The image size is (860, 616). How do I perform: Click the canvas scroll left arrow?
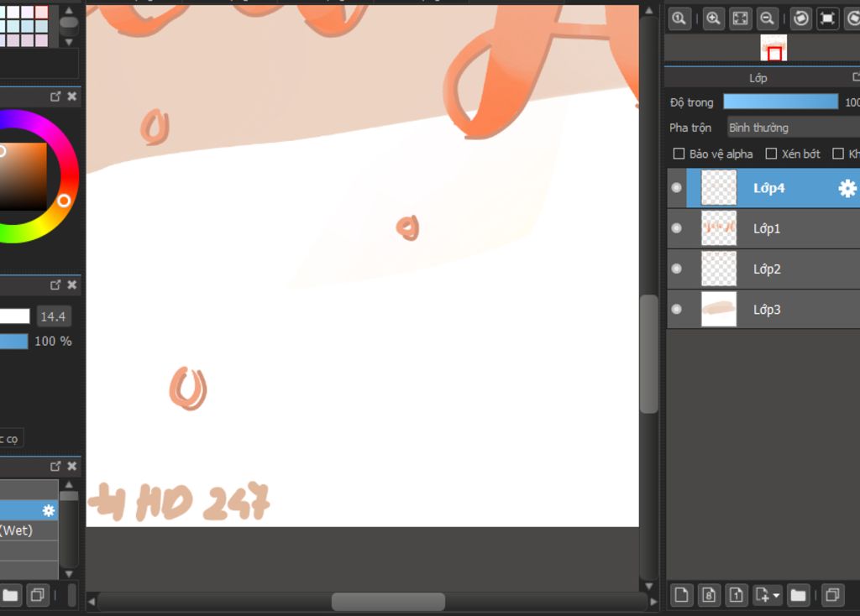click(92, 602)
